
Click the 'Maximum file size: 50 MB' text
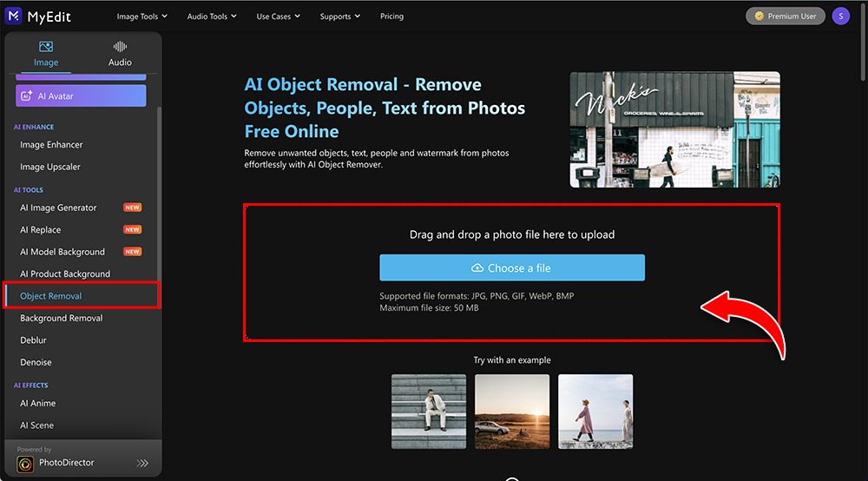coord(429,308)
